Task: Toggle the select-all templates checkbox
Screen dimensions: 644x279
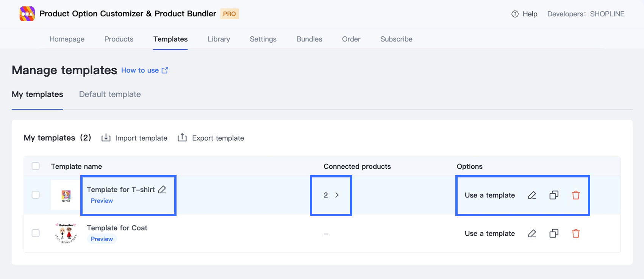Action: pyautogui.click(x=36, y=166)
